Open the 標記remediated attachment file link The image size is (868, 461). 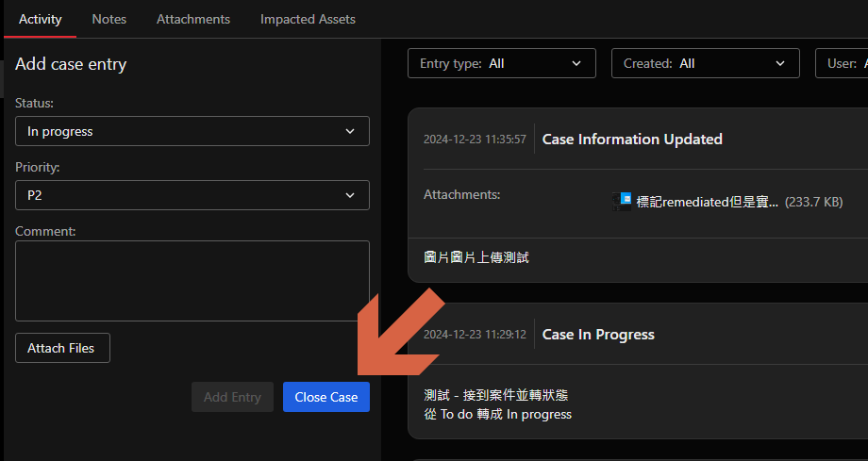pos(708,202)
